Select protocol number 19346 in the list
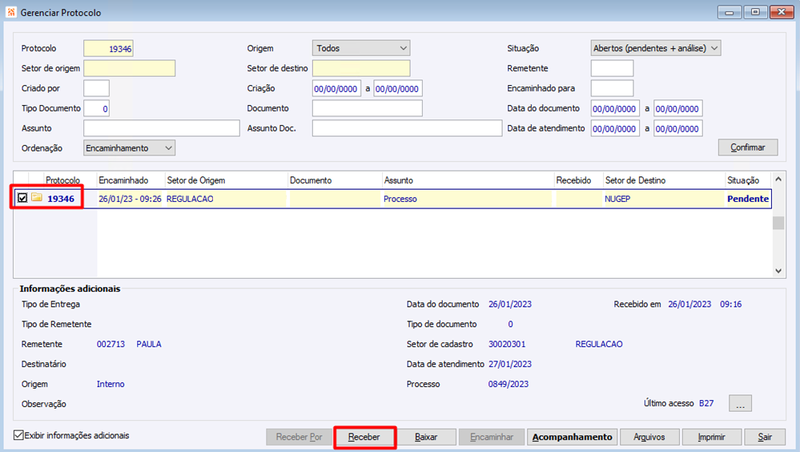This screenshot has height=452, width=800. tap(61, 198)
